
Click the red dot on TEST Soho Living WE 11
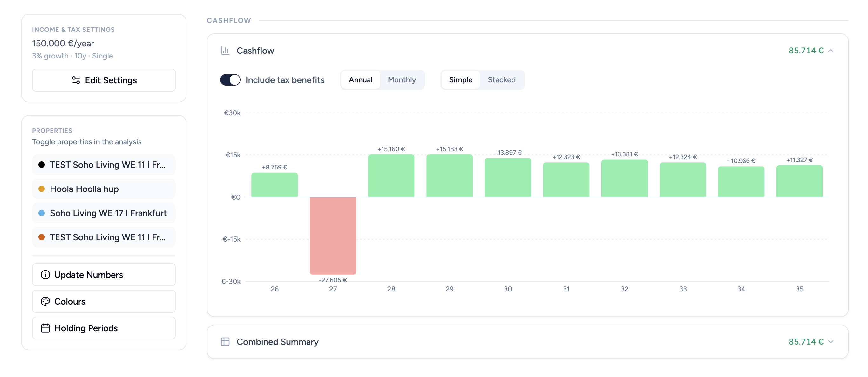(x=41, y=237)
